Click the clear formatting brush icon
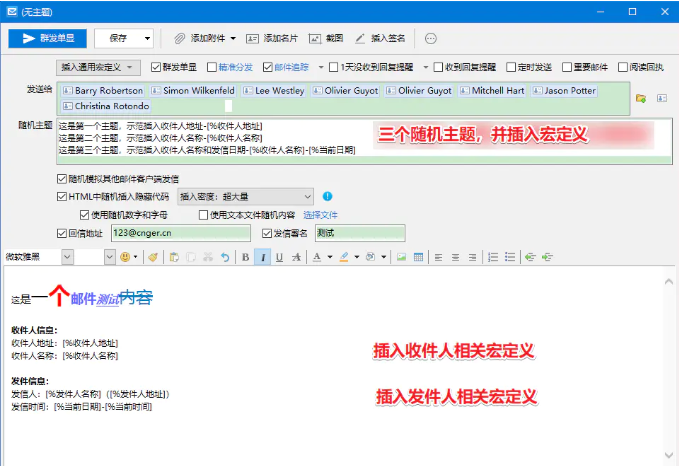The height and width of the screenshot is (466, 679). pyautogui.click(x=153, y=257)
